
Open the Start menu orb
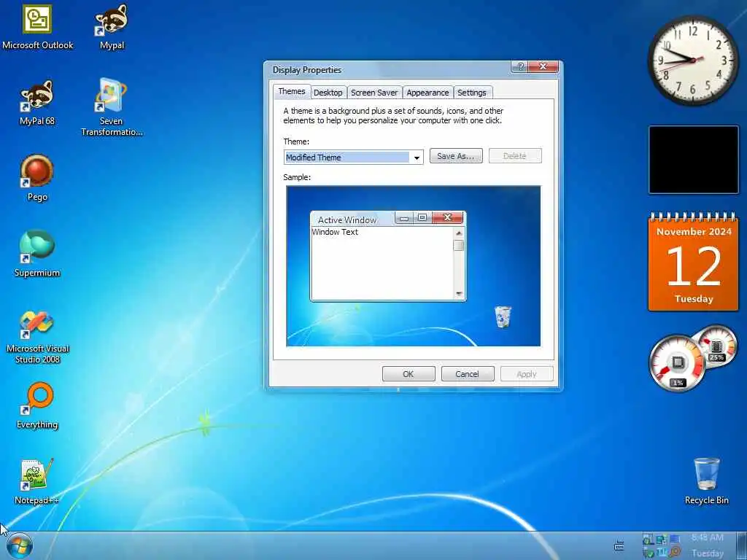20,546
